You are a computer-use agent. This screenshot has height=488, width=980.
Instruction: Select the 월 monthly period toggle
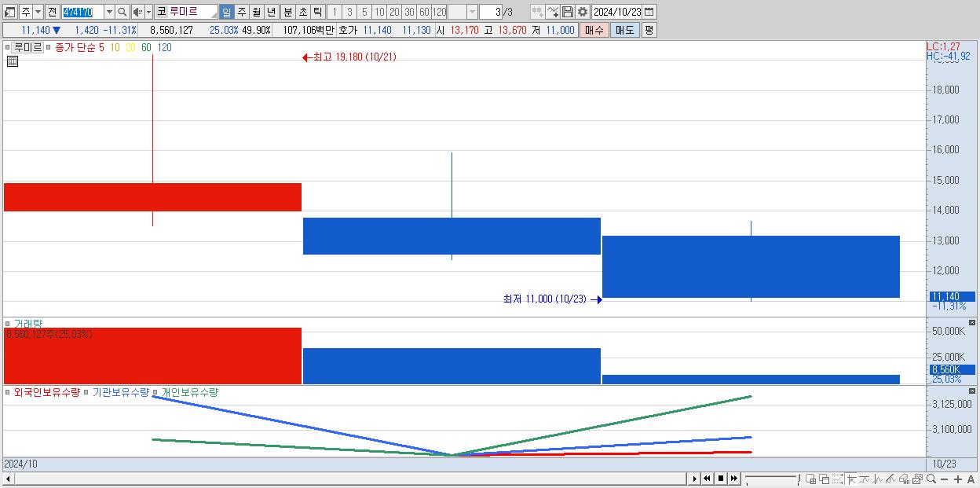coord(256,12)
